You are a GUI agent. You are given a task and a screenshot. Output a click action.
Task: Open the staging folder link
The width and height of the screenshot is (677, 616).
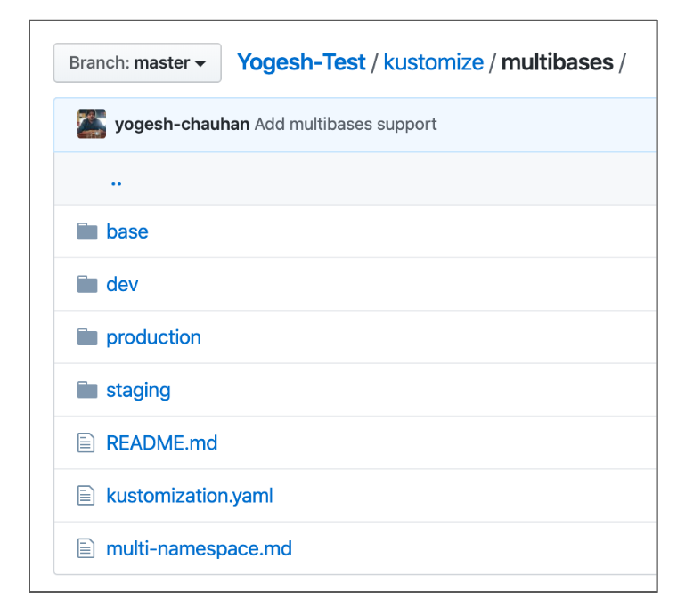138,391
